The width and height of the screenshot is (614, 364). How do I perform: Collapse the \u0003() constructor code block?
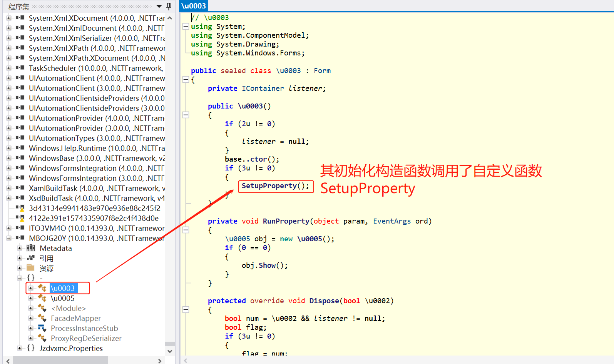point(186,115)
